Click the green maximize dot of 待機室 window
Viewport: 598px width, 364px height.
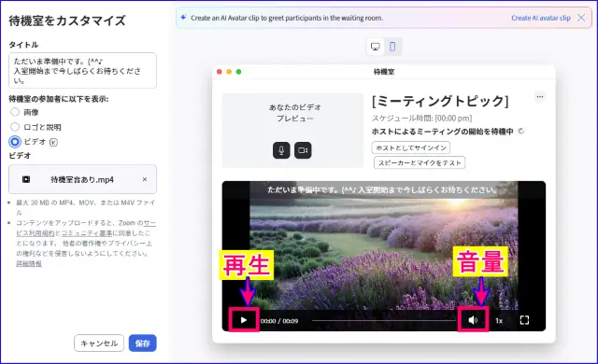coord(239,72)
